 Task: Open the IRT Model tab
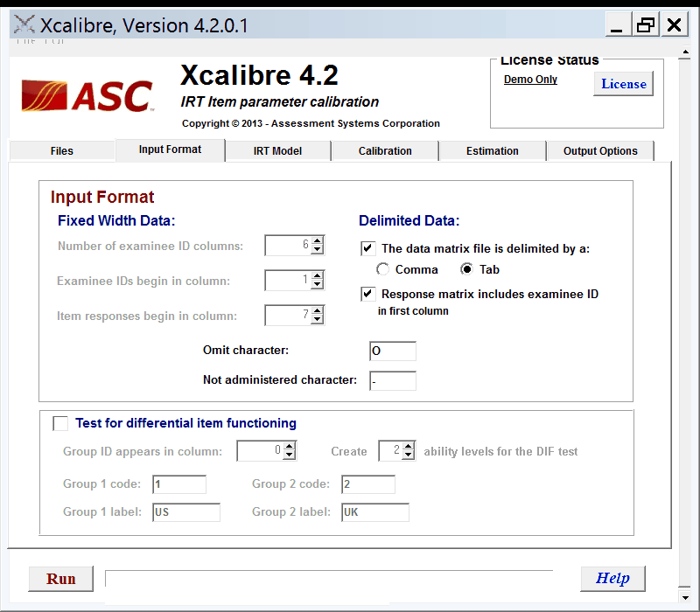tap(277, 150)
